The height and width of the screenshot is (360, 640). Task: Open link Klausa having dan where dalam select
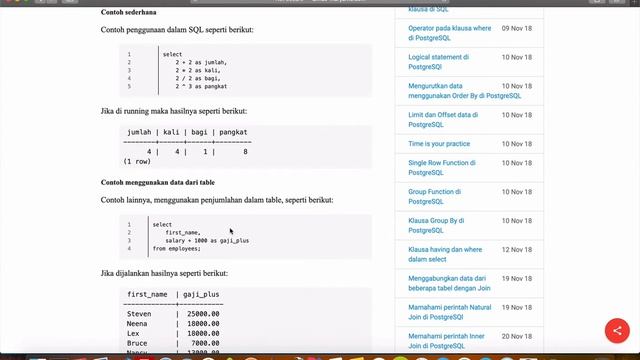(x=445, y=254)
